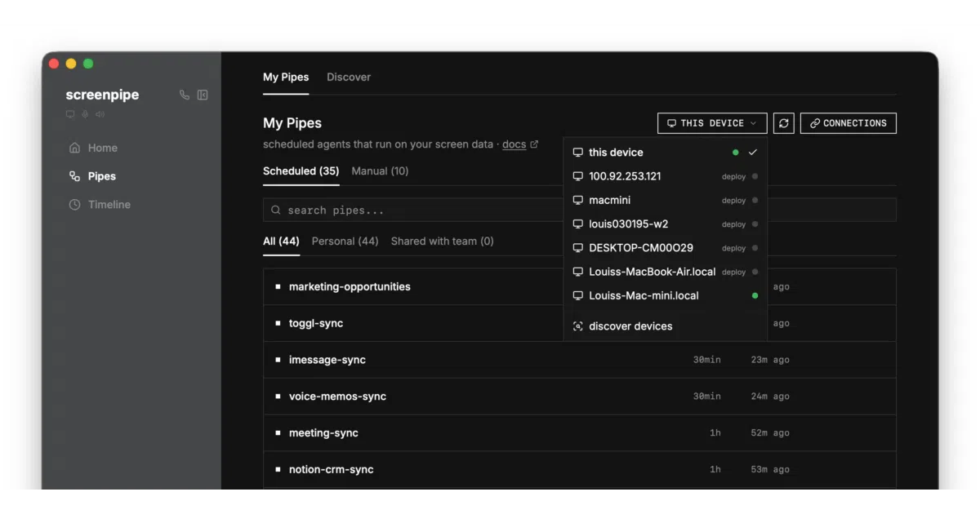Click discover devices
The image size is (980, 514).
coord(665,326)
